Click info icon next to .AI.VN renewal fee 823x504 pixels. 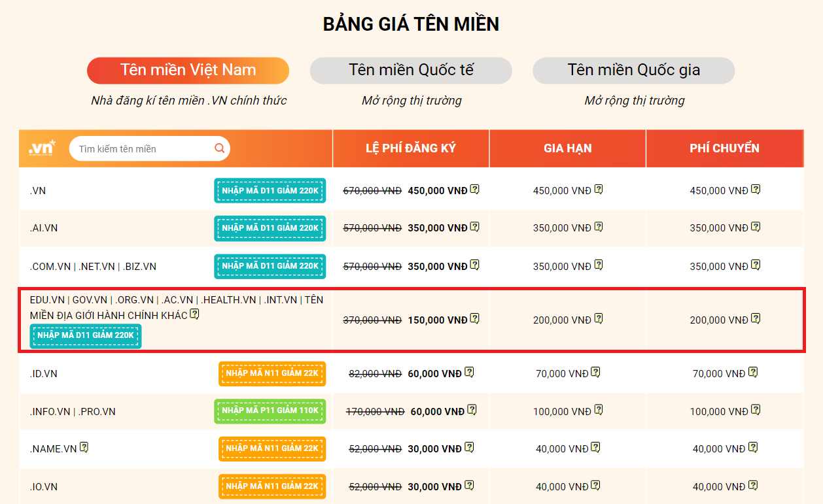pyautogui.click(x=598, y=227)
